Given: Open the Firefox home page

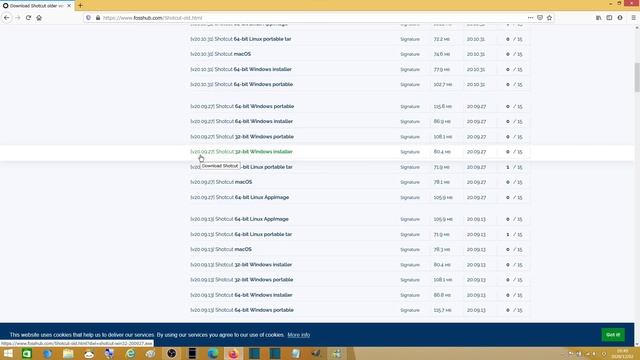Looking at the screenshot, I should (39, 18).
